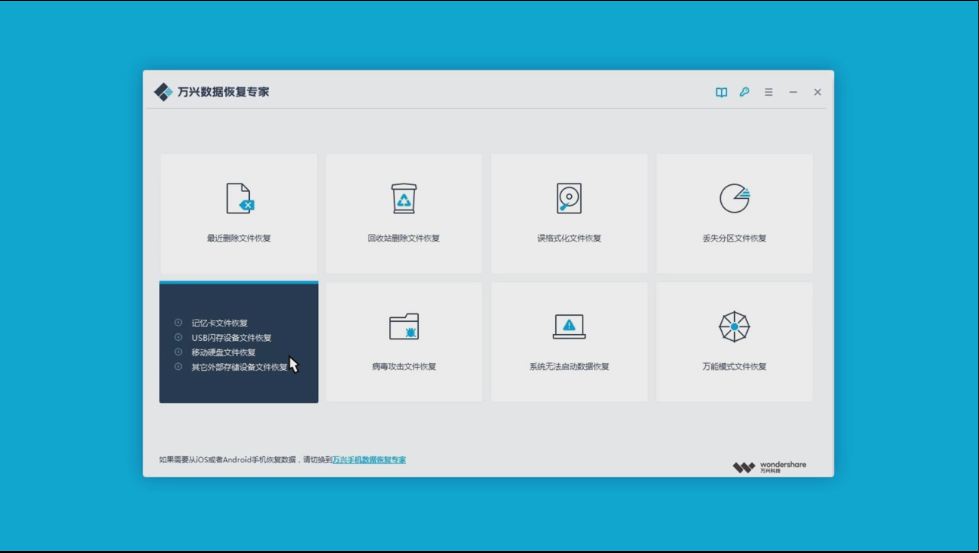
Task: Select the 丢失分区文件恢复 pie chart icon
Action: pyautogui.click(x=734, y=198)
